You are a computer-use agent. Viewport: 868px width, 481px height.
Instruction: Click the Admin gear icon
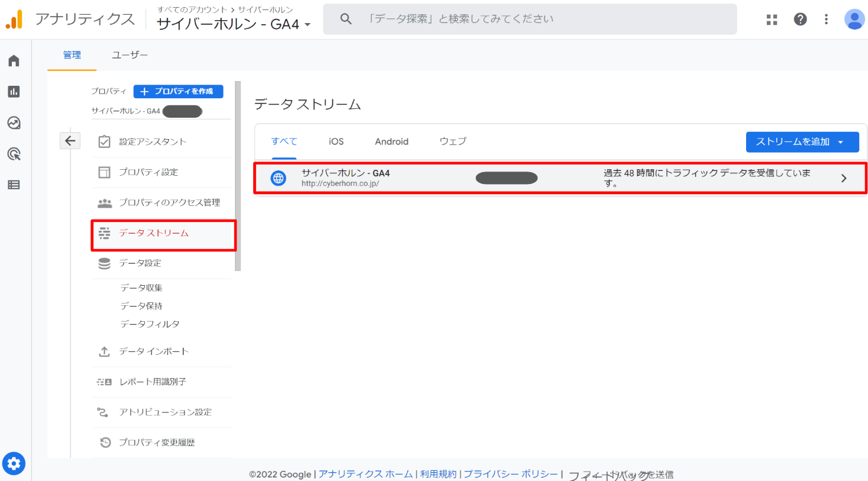pyautogui.click(x=14, y=464)
